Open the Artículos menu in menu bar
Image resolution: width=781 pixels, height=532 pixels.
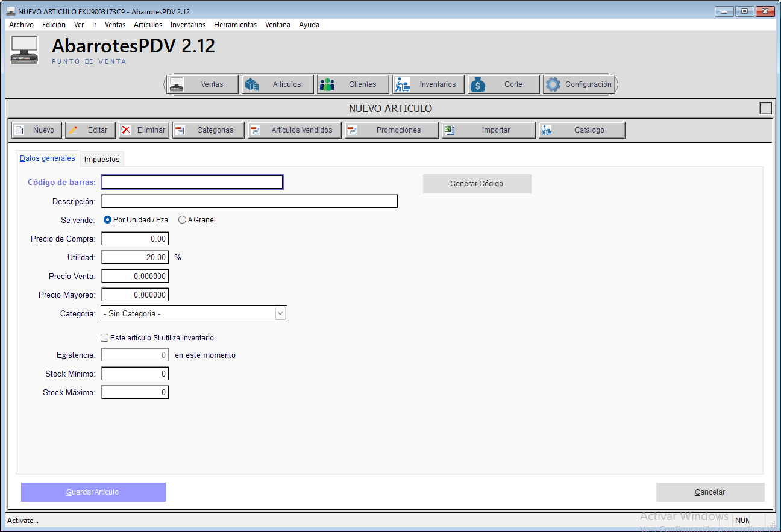coord(148,25)
